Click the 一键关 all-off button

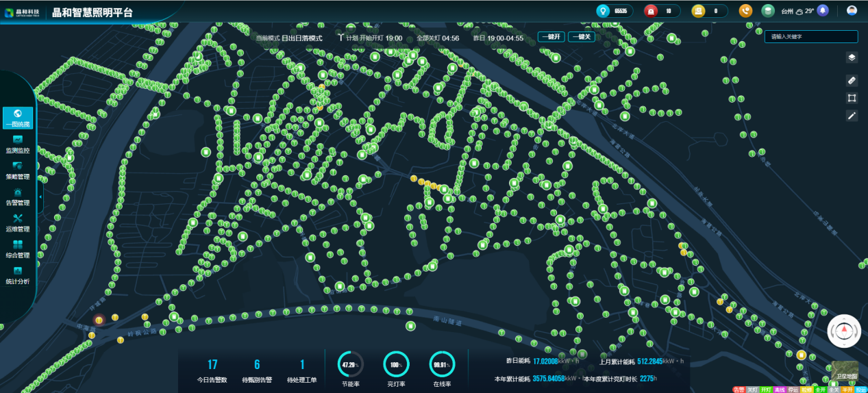[x=581, y=37]
